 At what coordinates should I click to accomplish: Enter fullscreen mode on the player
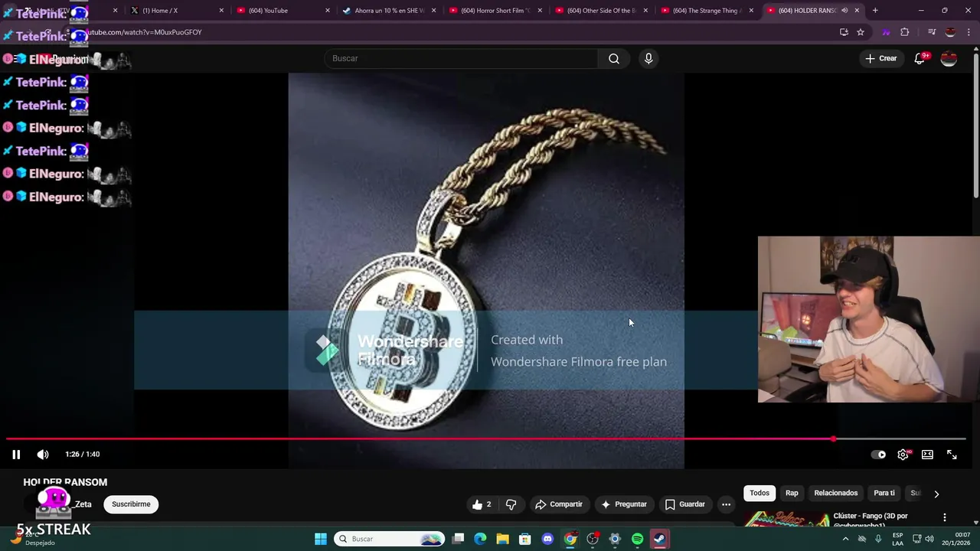click(952, 455)
